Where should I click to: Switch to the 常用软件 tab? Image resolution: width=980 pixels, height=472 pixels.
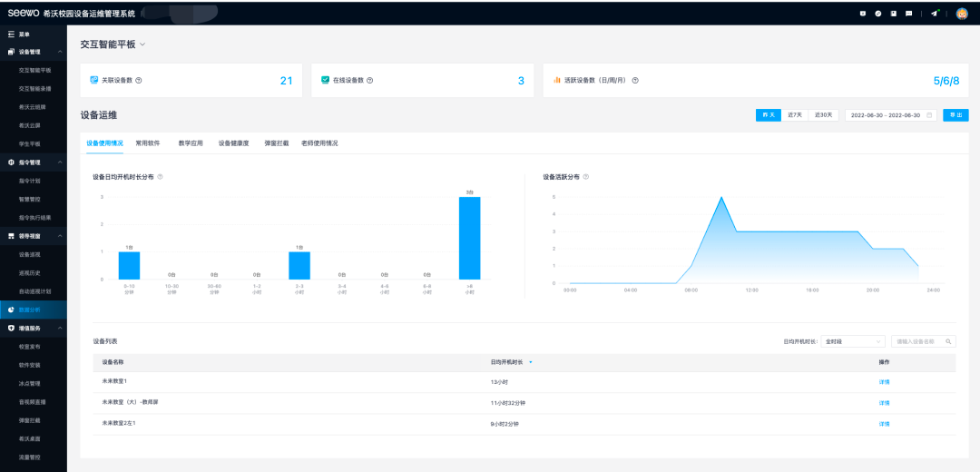coord(148,143)
